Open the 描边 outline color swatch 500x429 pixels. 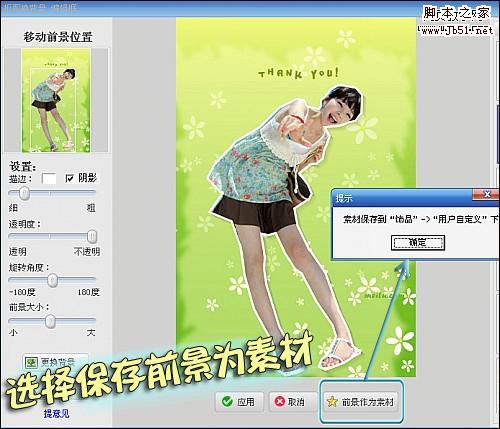click(49, 178)
